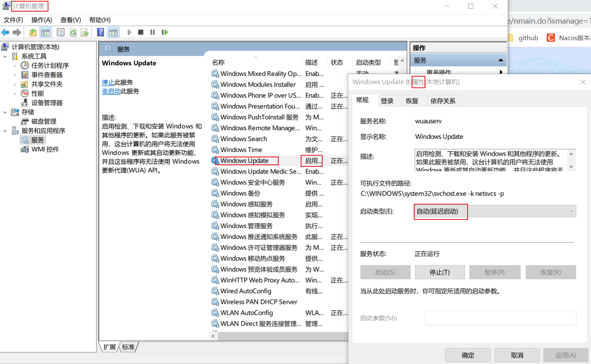Select Wired AutoConfig service row

pos(246,291)
